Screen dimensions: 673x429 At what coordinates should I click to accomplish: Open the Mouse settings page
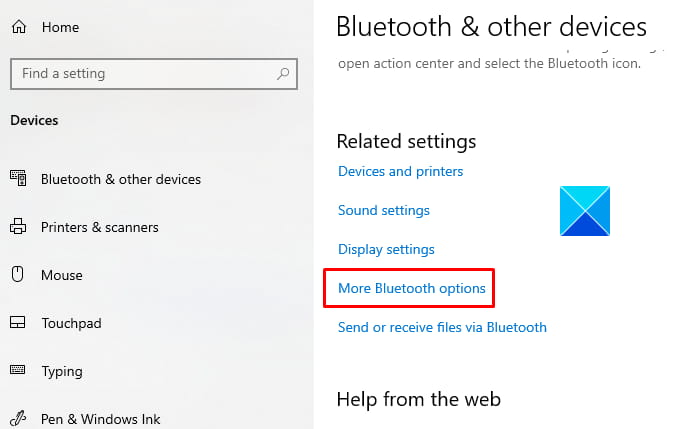(x=62, y=275)
